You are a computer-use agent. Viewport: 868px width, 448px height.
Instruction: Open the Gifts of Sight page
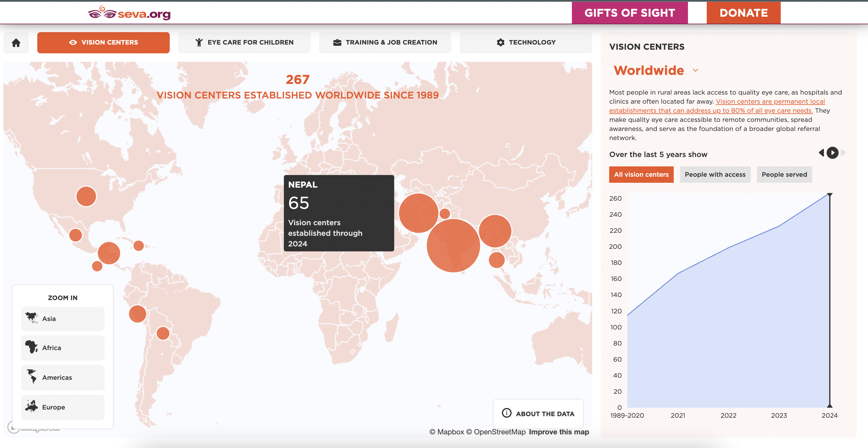click(x=629, y=13)
